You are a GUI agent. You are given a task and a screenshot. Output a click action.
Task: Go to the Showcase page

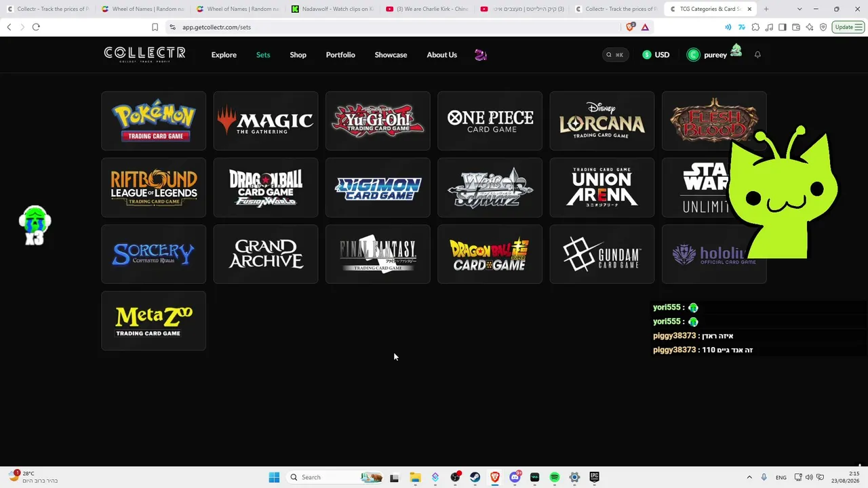point(391,55)
